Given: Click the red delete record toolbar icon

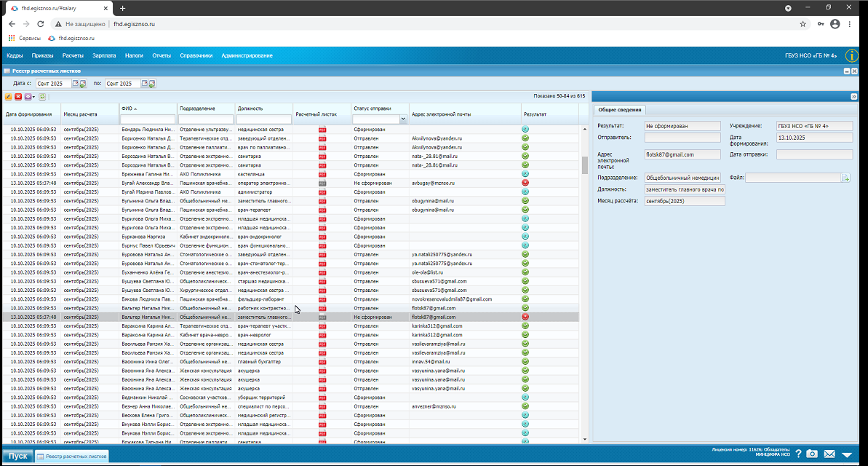Looking at the screenshot, I should click(x=18, y=96).
